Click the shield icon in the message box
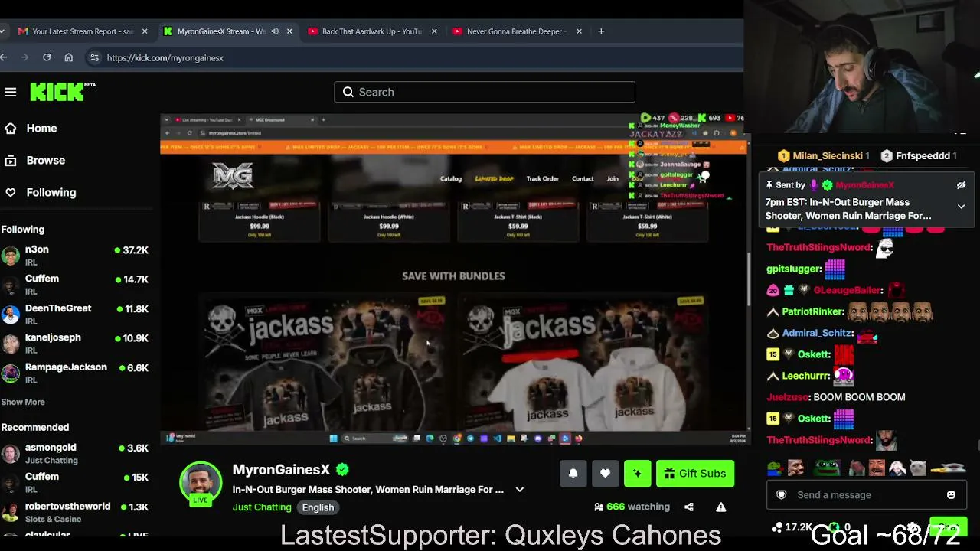 pos(782,495)
